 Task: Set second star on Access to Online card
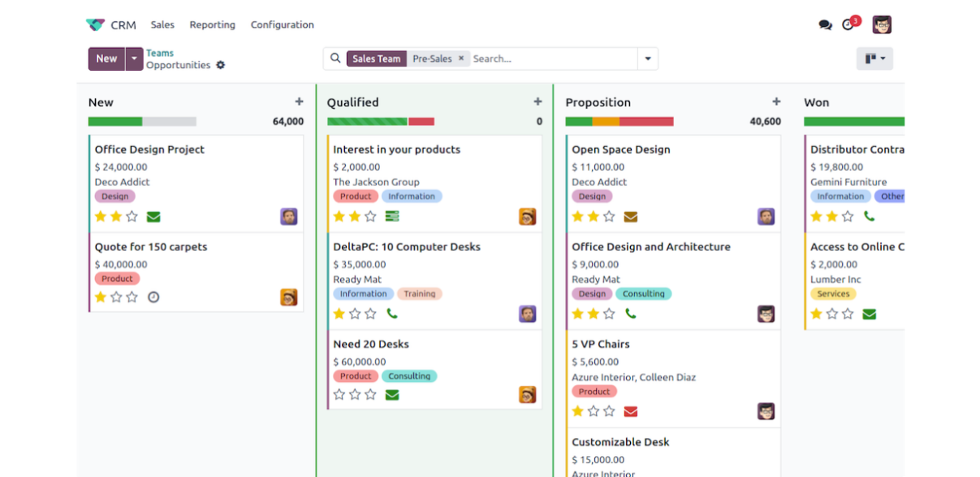[x=832, y=314]
